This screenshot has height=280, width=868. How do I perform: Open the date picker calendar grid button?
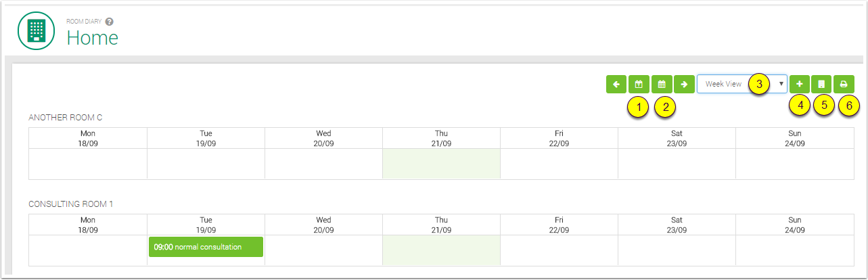coord(662,84)
